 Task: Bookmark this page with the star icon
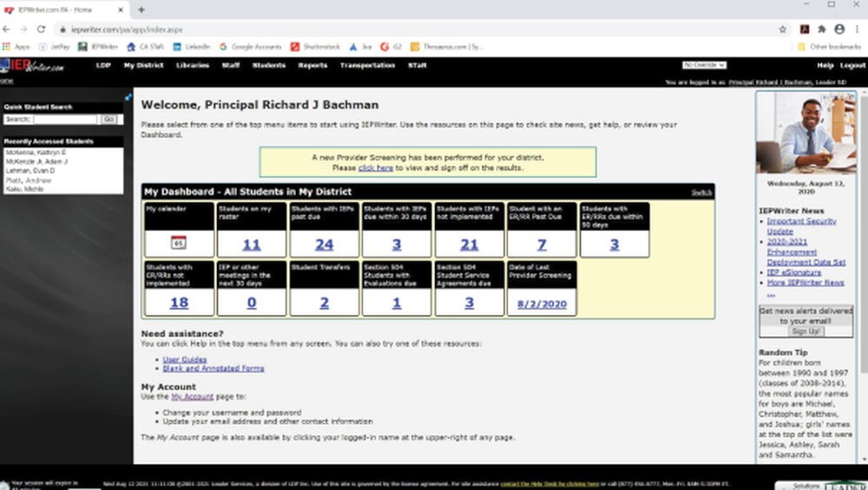click(x=782, y=29)
